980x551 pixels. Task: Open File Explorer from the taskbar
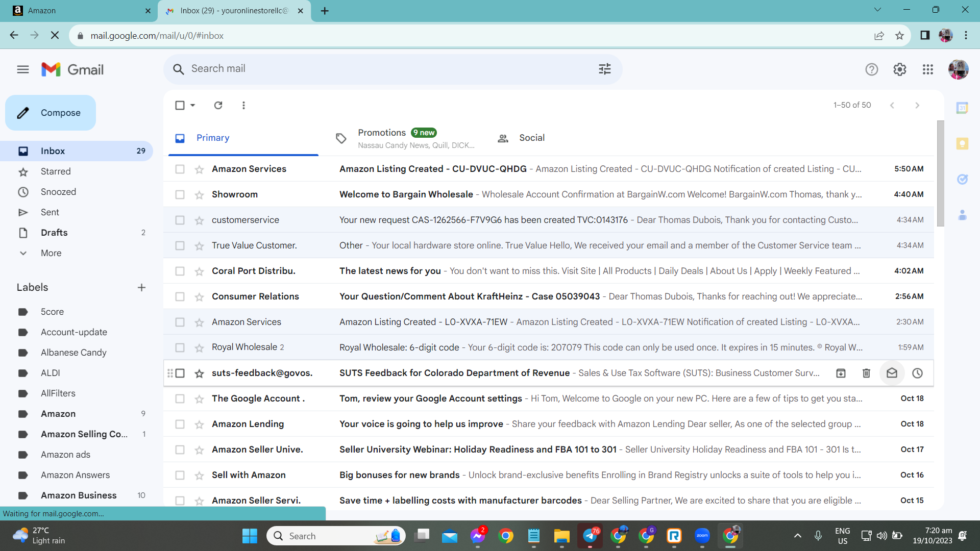coord(562,536)
